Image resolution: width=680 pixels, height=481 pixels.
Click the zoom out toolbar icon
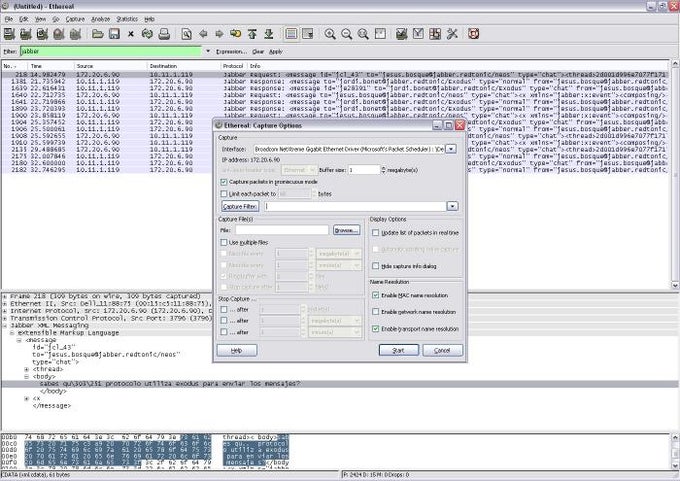(347, 34)
